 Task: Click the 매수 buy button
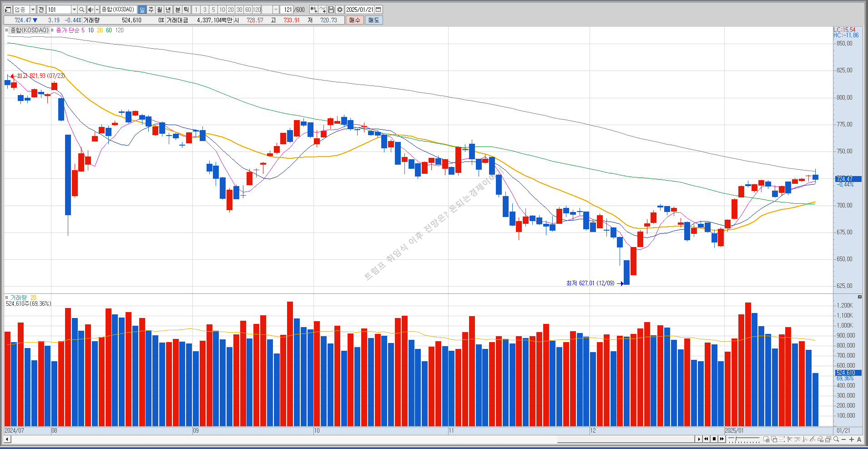click(355, 20)
